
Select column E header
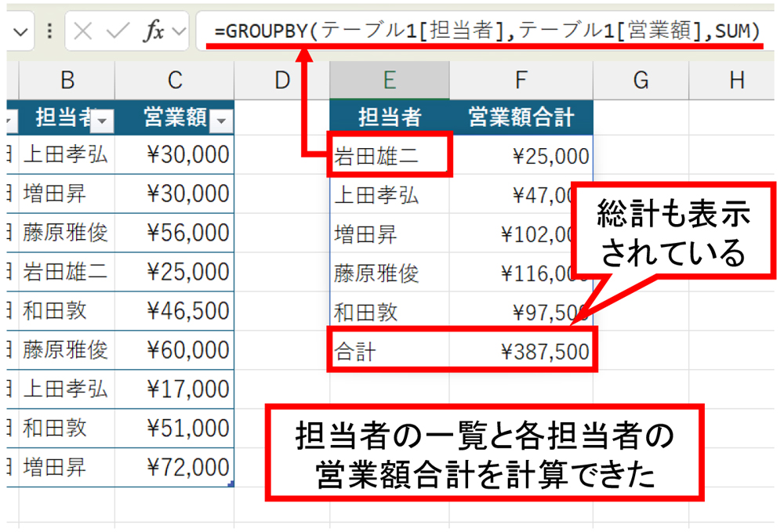[390, 81]
